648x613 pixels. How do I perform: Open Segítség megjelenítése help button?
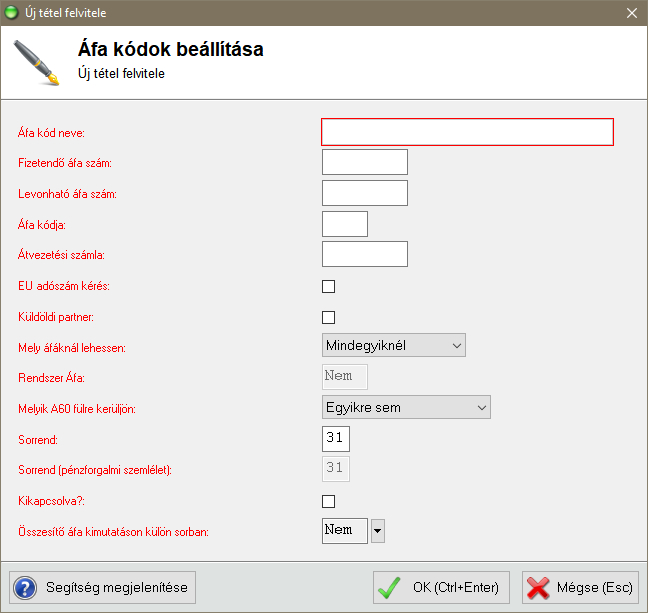(x=102, y=588)
